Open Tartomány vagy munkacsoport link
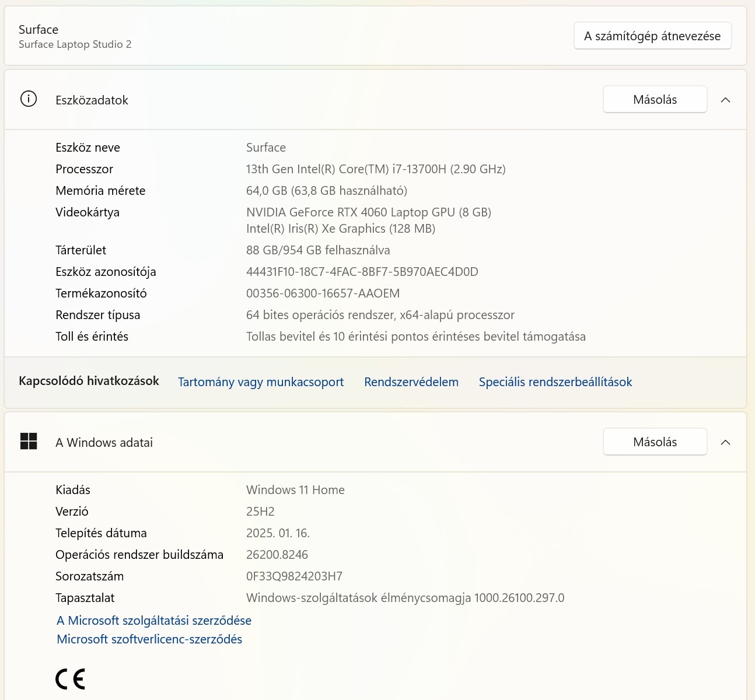 261,382
